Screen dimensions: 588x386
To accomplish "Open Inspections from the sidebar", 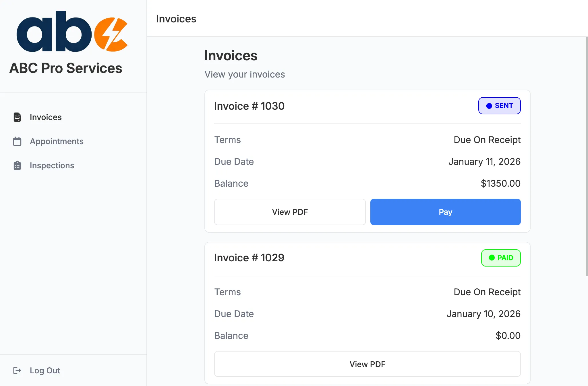I will (x=52, y=165).
